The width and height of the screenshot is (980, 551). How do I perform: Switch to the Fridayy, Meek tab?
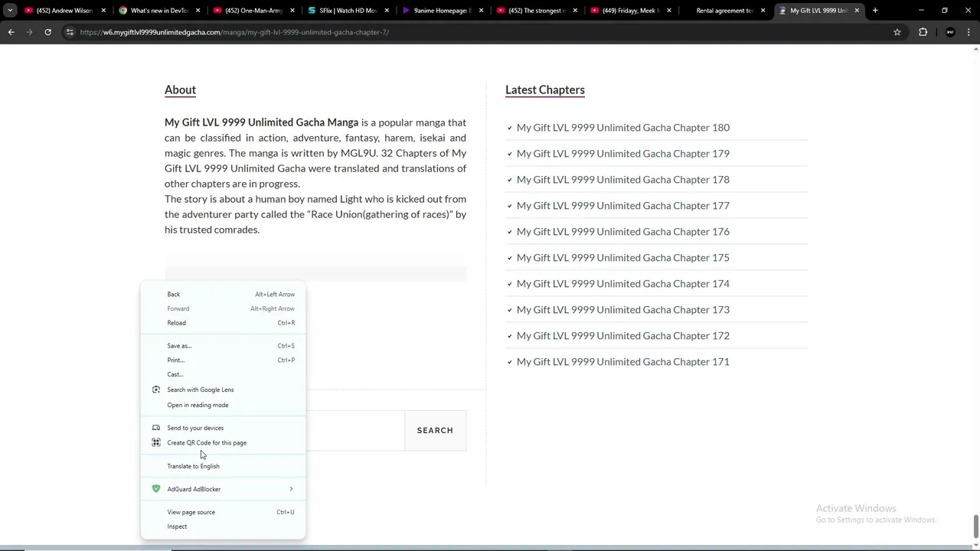[x=630, y=11]
